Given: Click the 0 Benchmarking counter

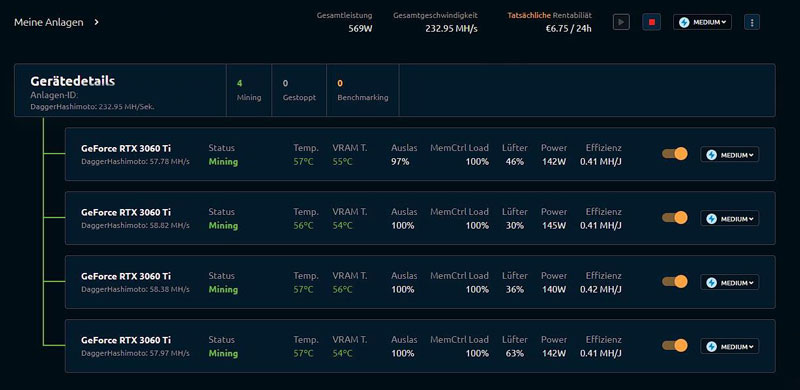Looking at the screenshot, I should point(363,90).
